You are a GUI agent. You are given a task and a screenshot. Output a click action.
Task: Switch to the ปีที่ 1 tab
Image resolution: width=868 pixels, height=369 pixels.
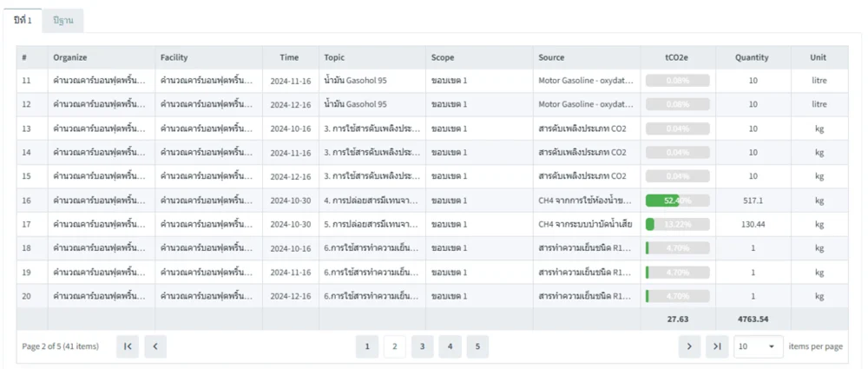click(x=22, y=19)
